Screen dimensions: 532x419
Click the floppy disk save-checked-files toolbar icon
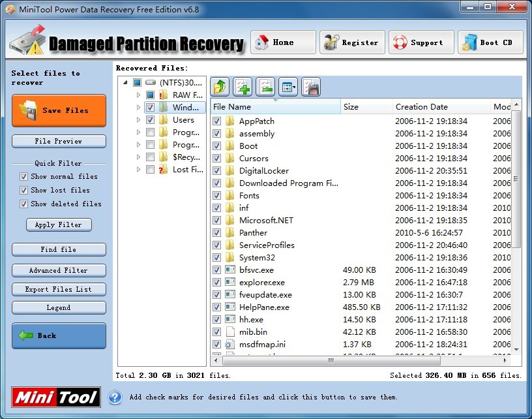(x=311, y=87)
